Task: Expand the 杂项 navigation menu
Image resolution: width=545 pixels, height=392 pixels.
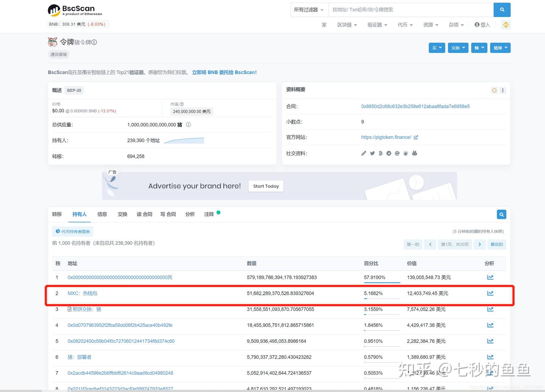Action: [x=456, y=25]
